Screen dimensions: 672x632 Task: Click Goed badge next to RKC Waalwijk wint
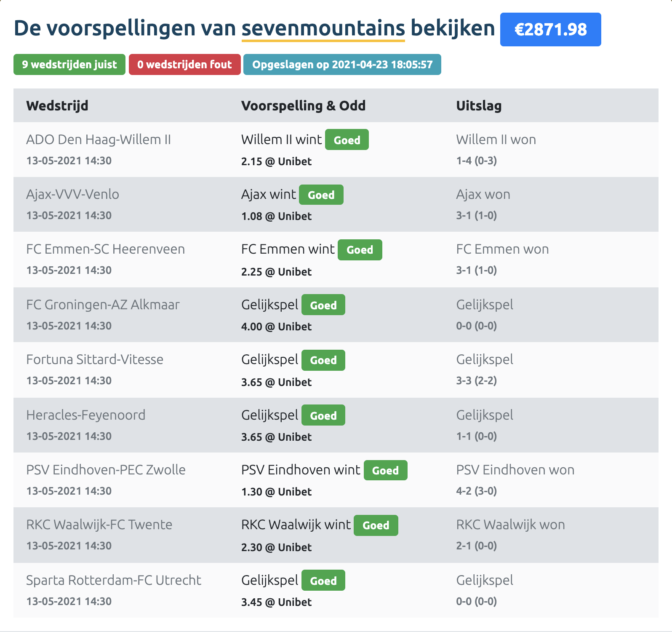point(376,525)
